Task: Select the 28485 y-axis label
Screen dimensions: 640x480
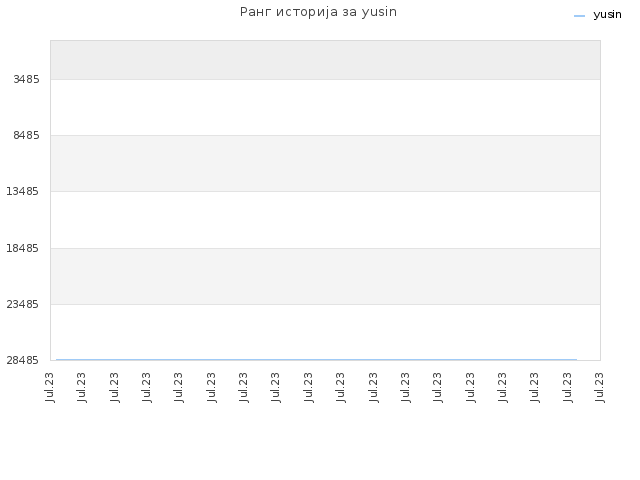Action: 22,360
